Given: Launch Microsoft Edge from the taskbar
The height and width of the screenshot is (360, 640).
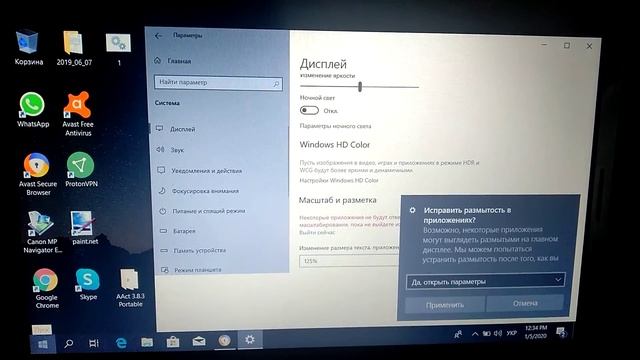Looking at the screenshot, I should (121, 343).
